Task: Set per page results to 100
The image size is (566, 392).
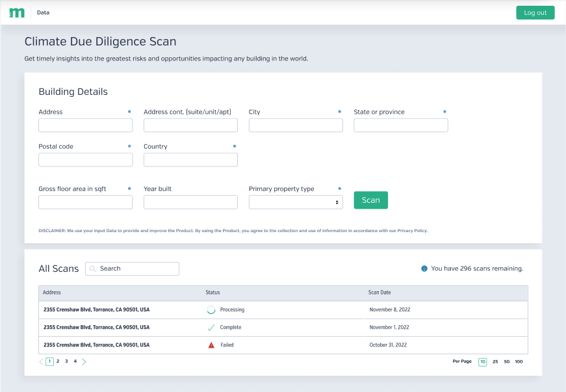Action: tap(519, 361)
